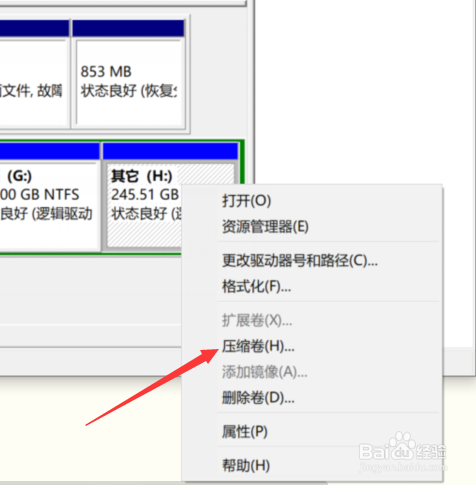The width and height of the screenshot is (476, 485).
Task: Click the 245.51 GB size text
Action: coord(145,195)
